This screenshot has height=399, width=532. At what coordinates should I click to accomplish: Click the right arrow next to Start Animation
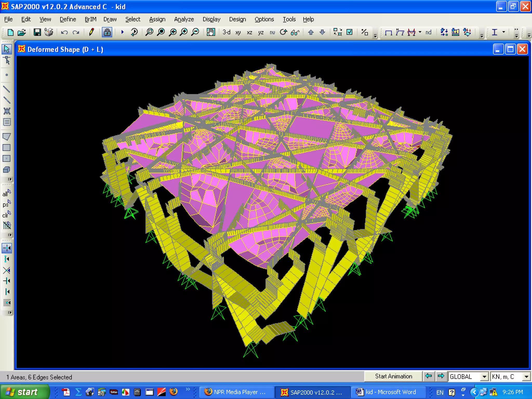tap(441, 376)
